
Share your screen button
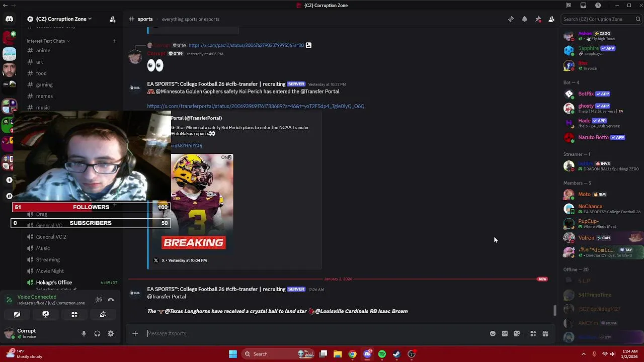pyautogui.click(x=45, y=314)
